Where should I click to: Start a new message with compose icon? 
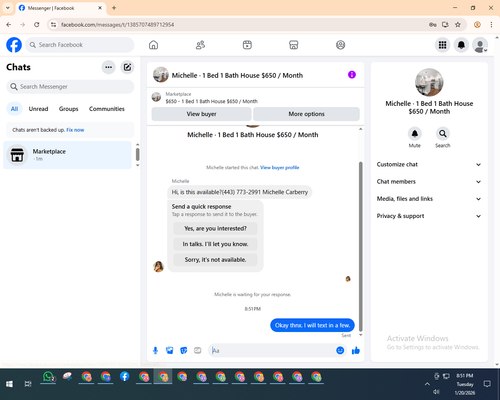[x=127, y=67]
